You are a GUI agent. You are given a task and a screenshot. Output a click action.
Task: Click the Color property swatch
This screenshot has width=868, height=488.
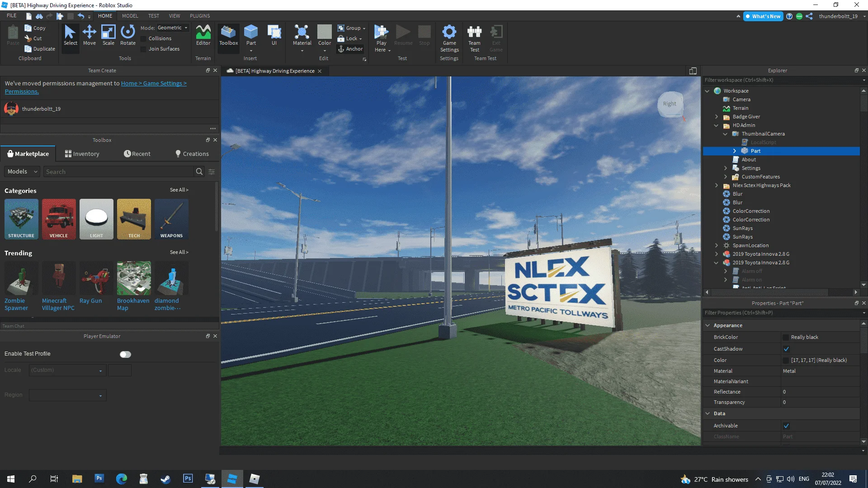786,361
